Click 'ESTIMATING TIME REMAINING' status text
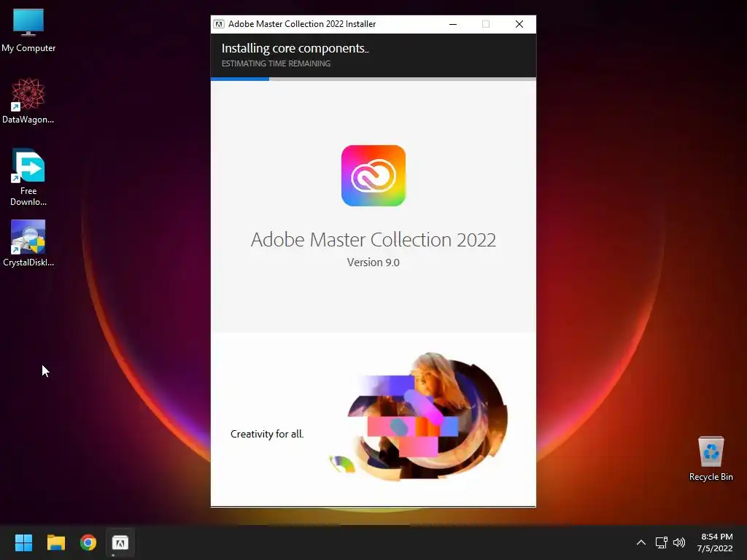This screenshot has height=560, width=747. [276, 64]
